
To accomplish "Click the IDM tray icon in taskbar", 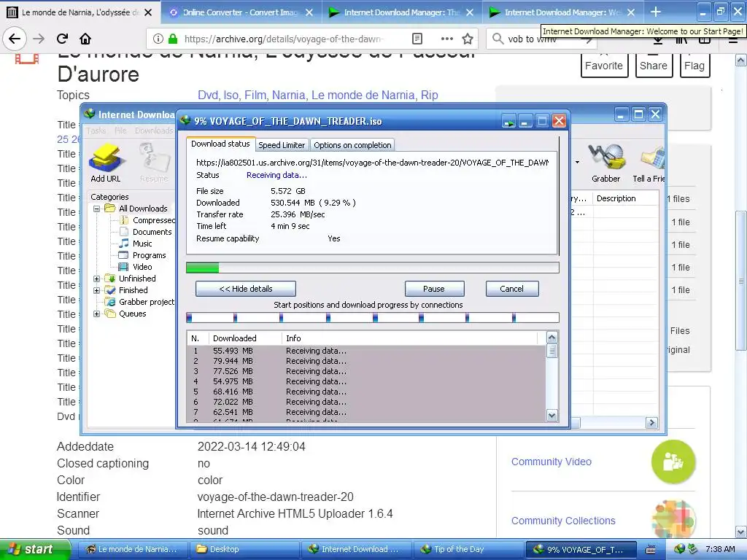I will 680,549.
